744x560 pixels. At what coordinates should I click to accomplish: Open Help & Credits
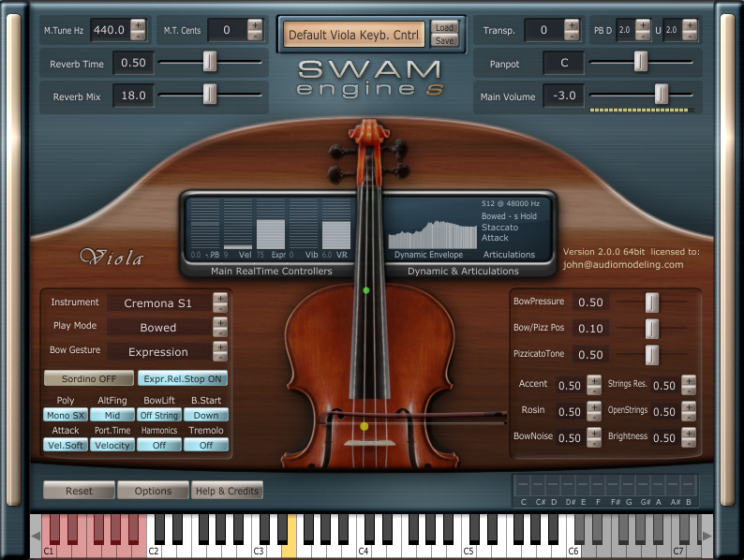tap(227, 491)
